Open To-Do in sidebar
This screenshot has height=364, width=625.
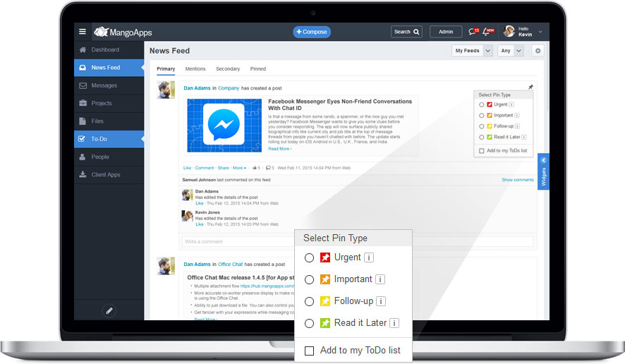coord(109,139)
